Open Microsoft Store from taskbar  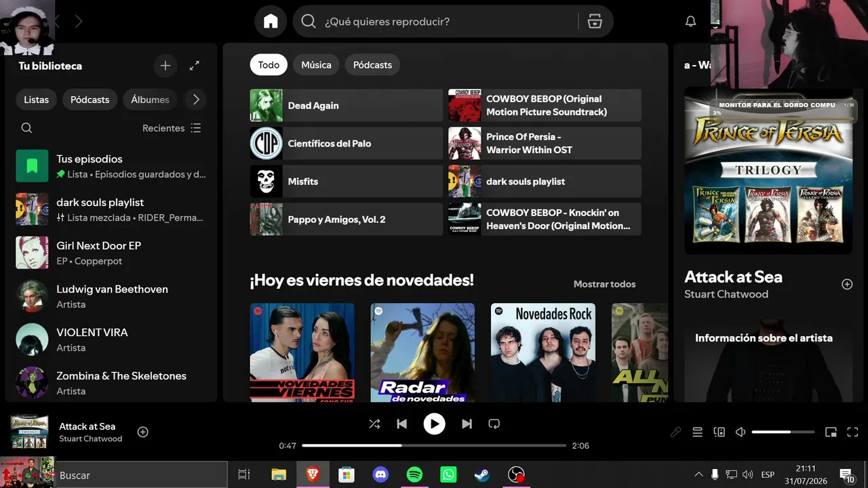click(x=347, y=475)
